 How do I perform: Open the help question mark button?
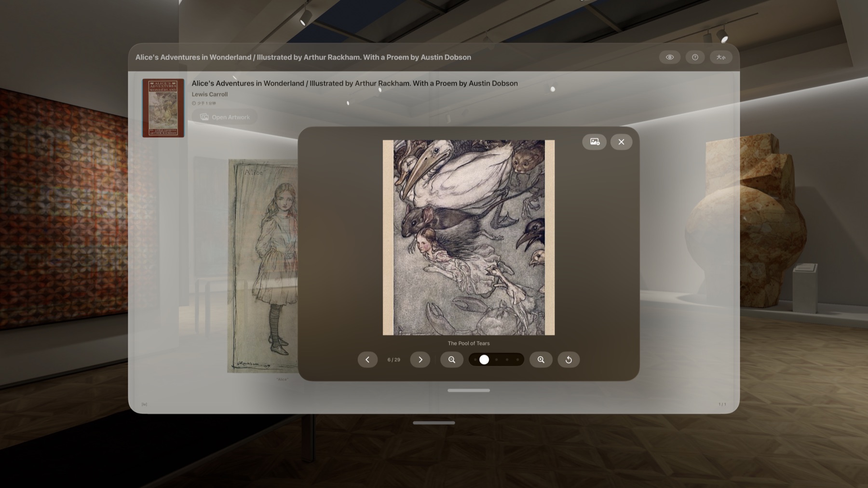[x=695, y=57]
